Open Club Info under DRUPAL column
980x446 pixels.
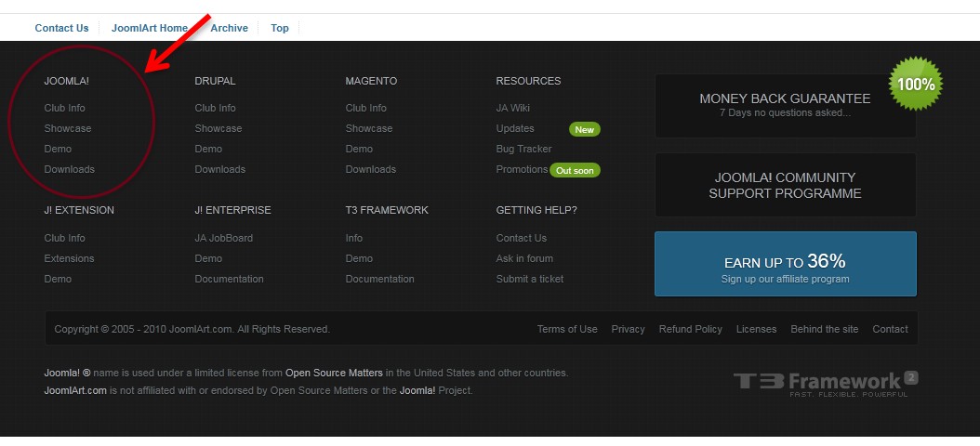click(x=215, y=108)
